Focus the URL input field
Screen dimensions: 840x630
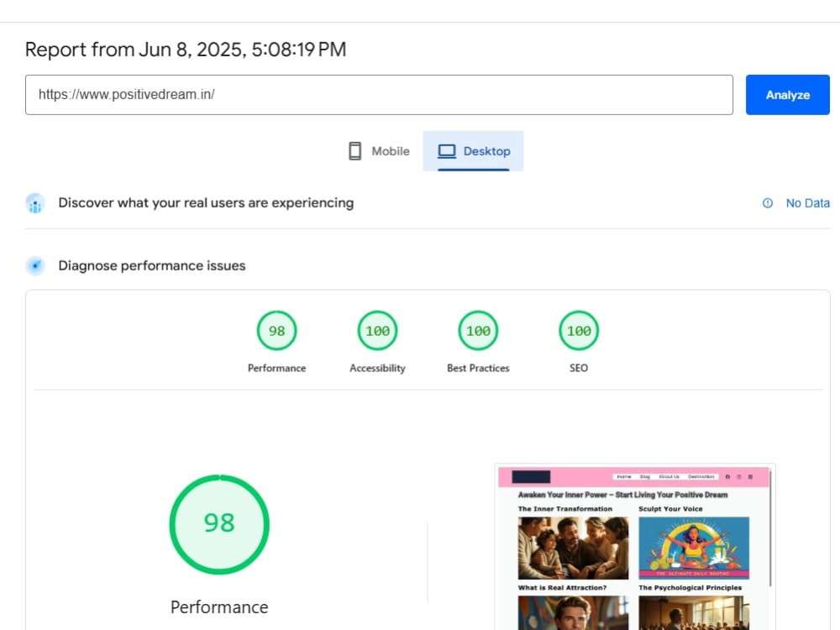[x=379, y=95]
